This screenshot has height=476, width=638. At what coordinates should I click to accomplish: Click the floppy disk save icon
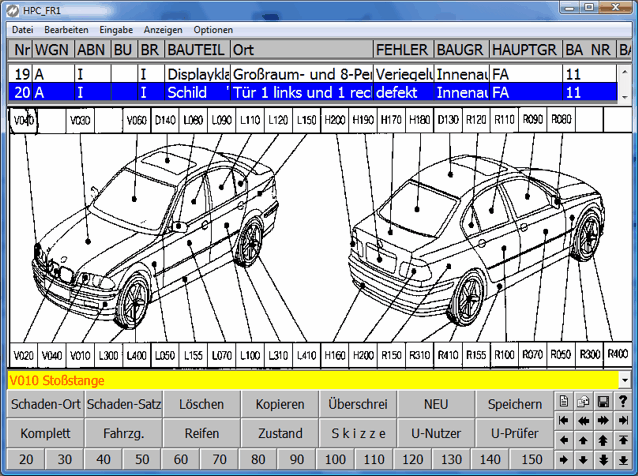tap(604, 401)
